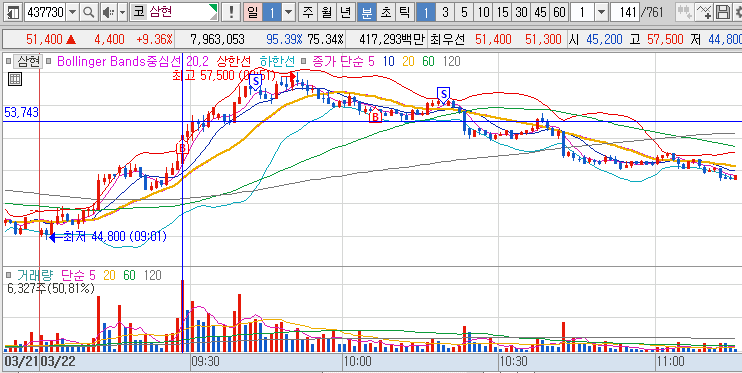Click the 코 market badge in name field
Image resolution: width=742 pixels, height=373 pixels.
tap(139, 12)
